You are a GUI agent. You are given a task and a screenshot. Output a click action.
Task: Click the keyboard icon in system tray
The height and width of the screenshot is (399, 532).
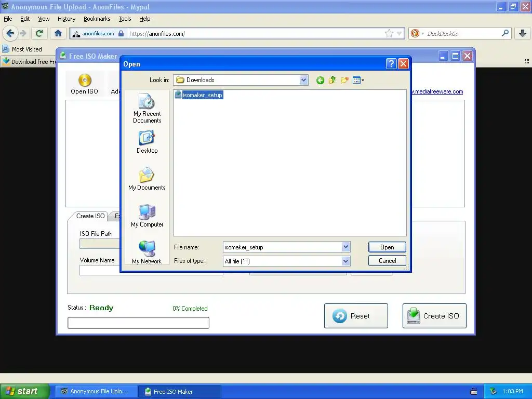point(474,392)
